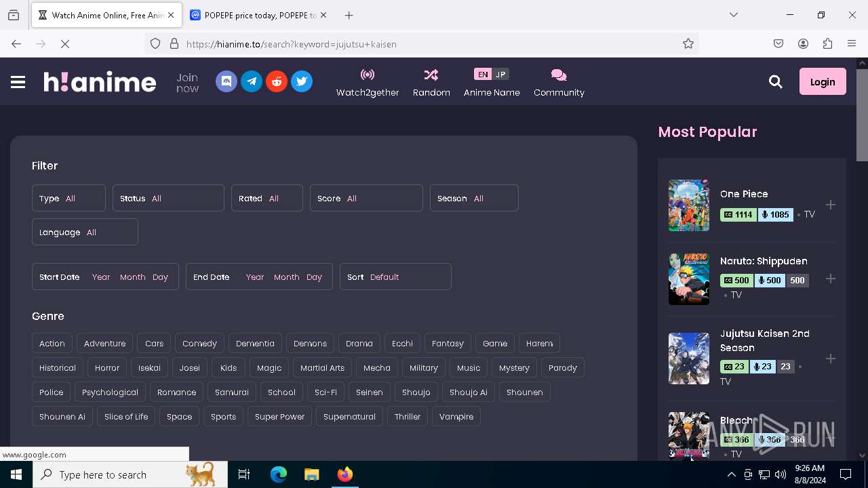
Task: Switch anime name language to JP
Action: tap(500, 75)
